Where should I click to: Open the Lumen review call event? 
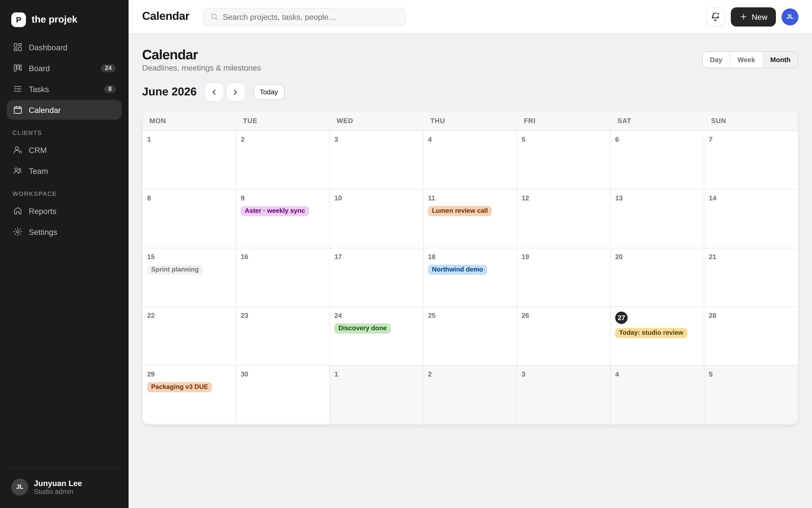click(x=460, y=211)
